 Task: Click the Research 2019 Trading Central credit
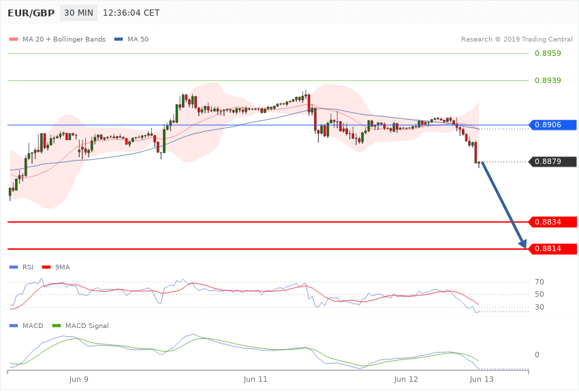(x=516, y=39)
